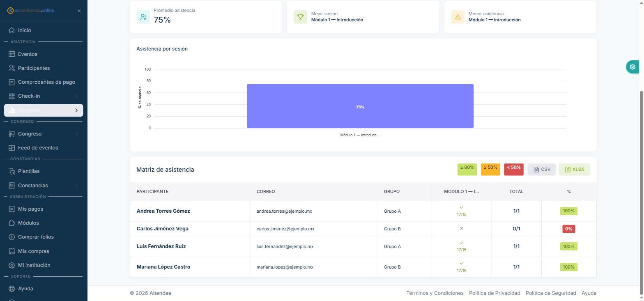Expand the Constancias submenu chevron

click(x=76, y=186)
